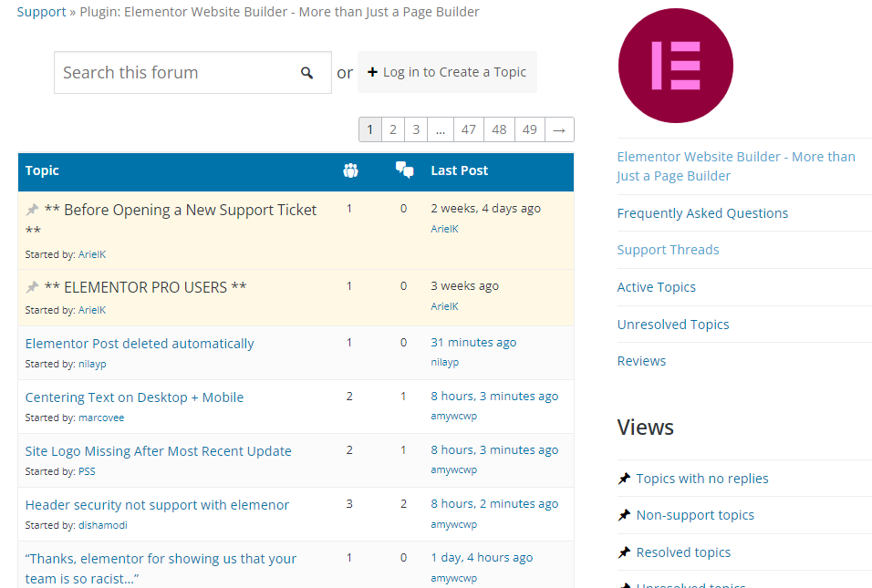Screen dimensions: 872x588
Task: Click the 1 day, 4 hours ago link
Action: (x=482, y=557)
